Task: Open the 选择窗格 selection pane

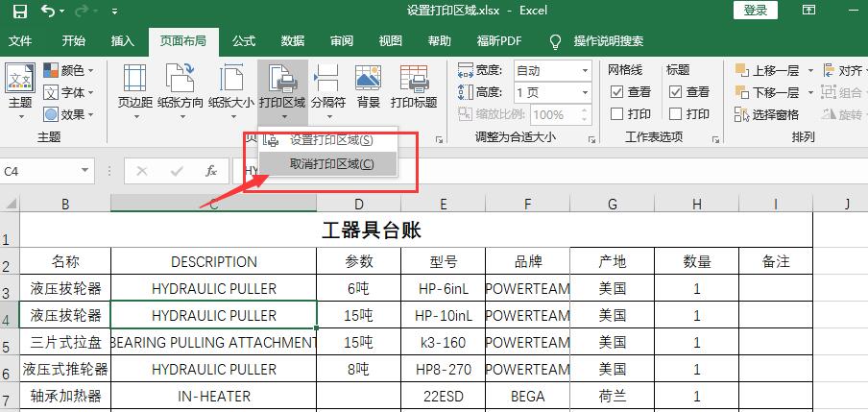Action: point(766,114)
